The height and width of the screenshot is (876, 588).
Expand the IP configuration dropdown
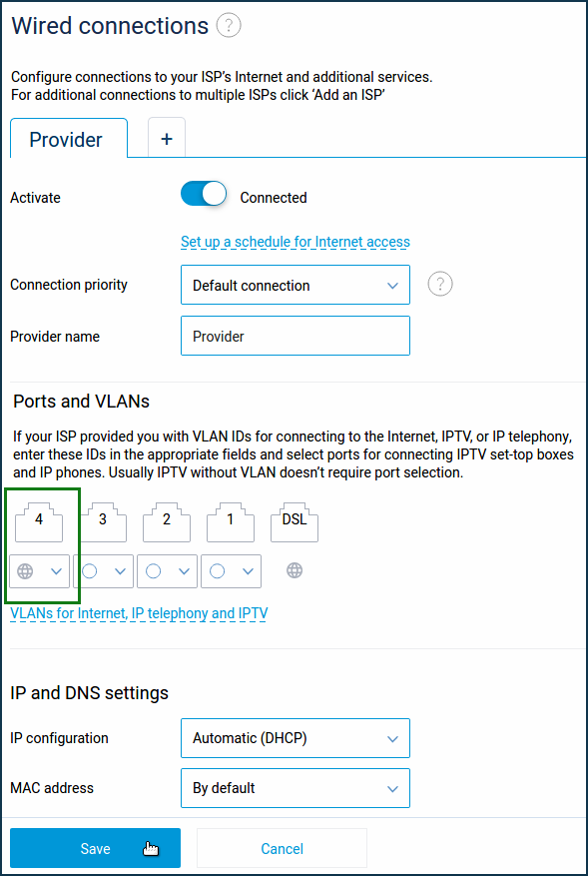(295, 738)
